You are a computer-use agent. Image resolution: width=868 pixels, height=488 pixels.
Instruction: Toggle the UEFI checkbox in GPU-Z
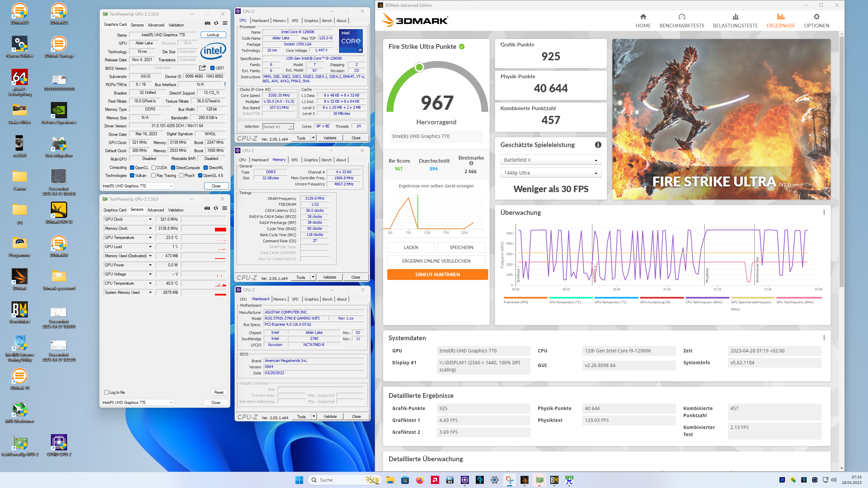212,68
